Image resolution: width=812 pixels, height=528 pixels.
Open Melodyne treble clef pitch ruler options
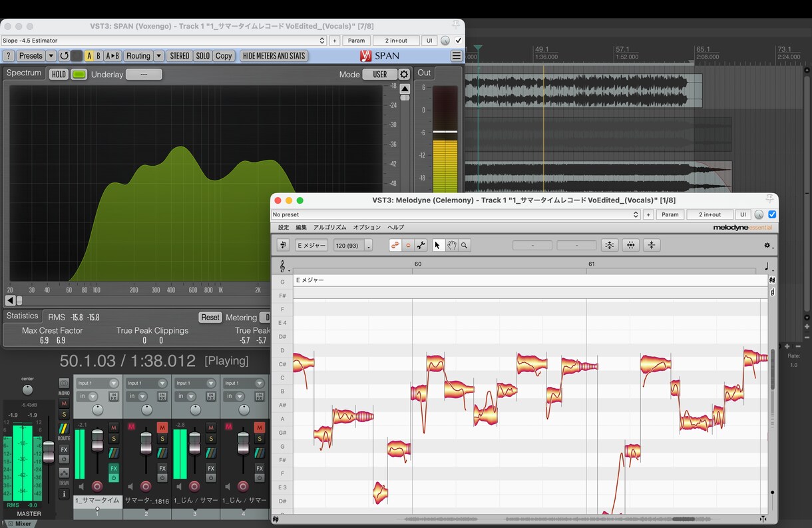pyautogui.click(x=283, y=268)
